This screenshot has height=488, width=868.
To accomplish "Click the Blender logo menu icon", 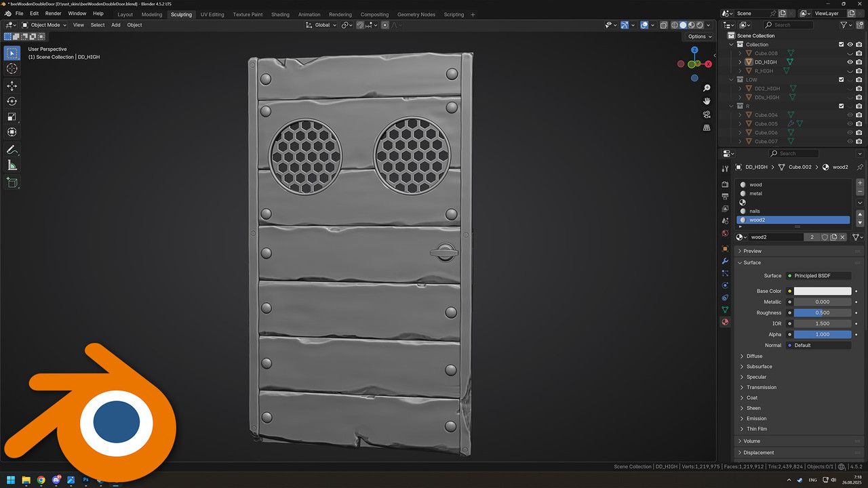I will [7, 14].
